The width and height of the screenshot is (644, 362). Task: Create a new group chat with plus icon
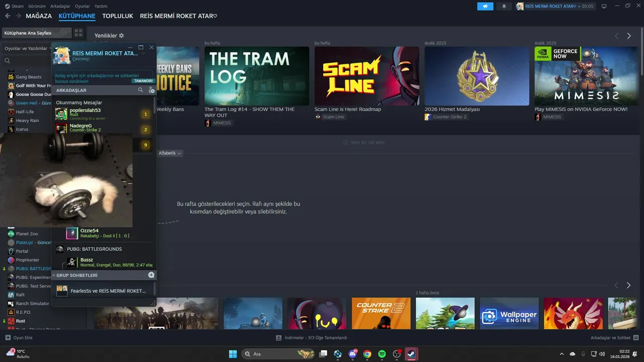(x=151, y=275)
